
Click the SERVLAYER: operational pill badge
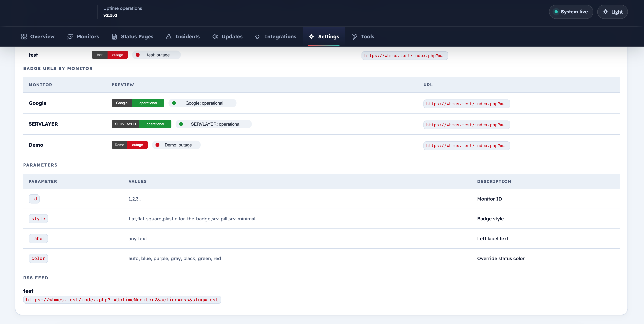click(x=213, y=124)
